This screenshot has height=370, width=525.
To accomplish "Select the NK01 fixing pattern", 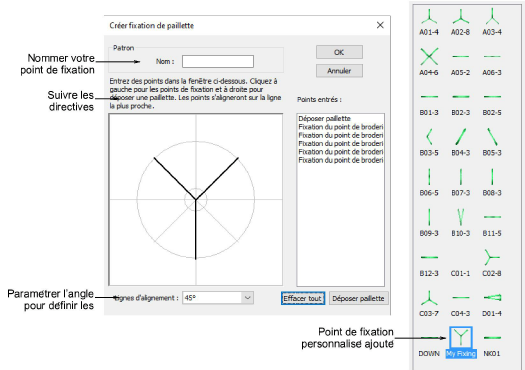I will [x=492, y=344].
